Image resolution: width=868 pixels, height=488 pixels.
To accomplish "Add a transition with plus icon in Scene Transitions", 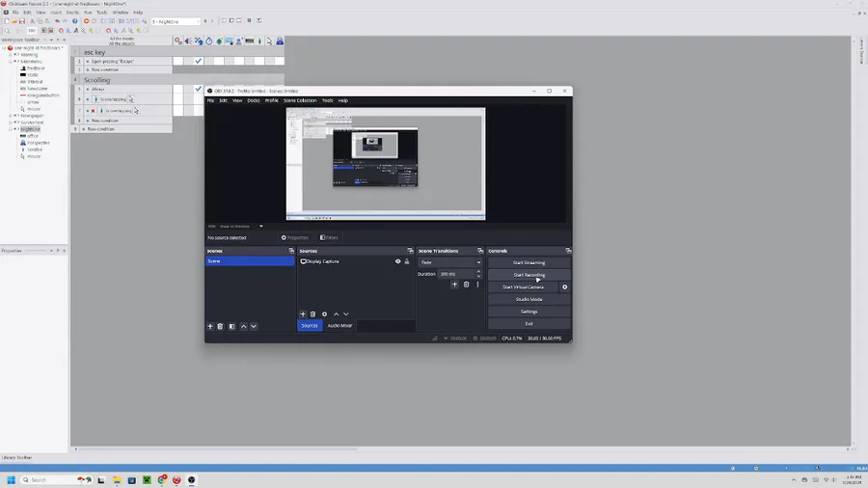I will coord(454,285).
